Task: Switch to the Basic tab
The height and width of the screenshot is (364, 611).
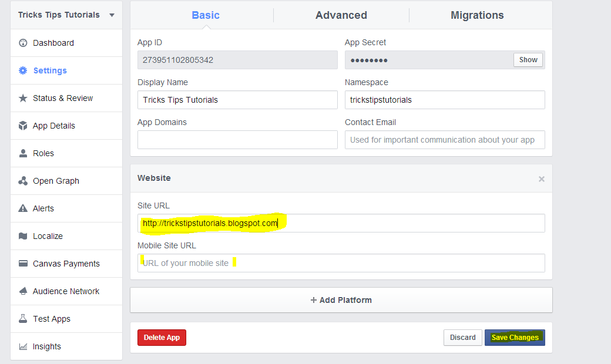Action: click(x=206, y=15)
